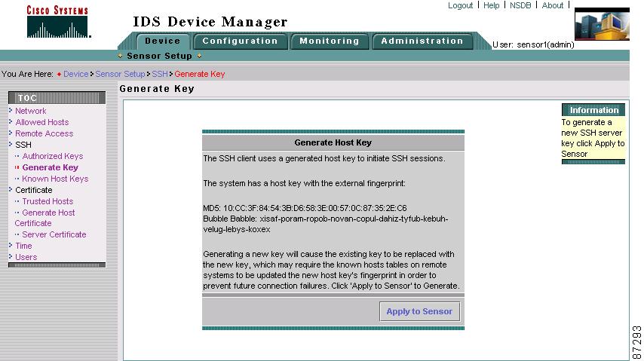Click the Information panel header
The image size is (644, 361).
[593, 110]
